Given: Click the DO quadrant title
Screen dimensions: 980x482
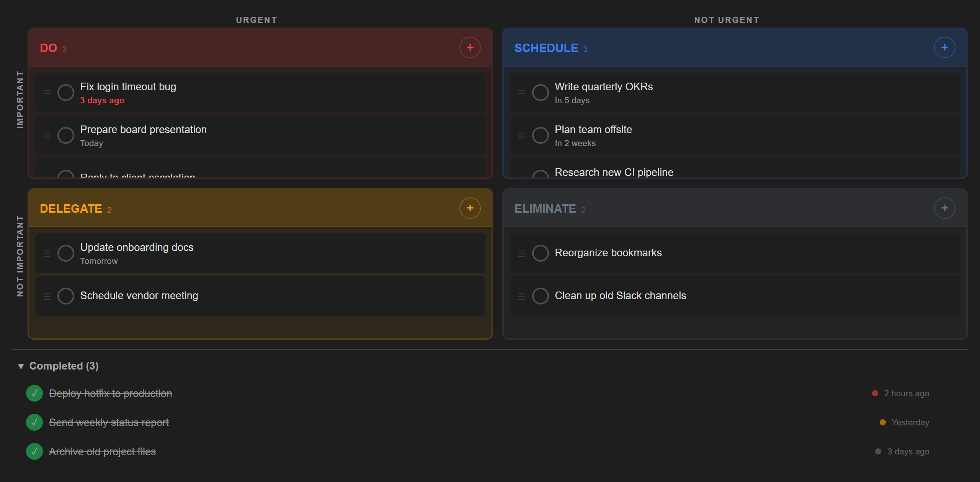Looking at the screenshot, I should pos(49,48).
